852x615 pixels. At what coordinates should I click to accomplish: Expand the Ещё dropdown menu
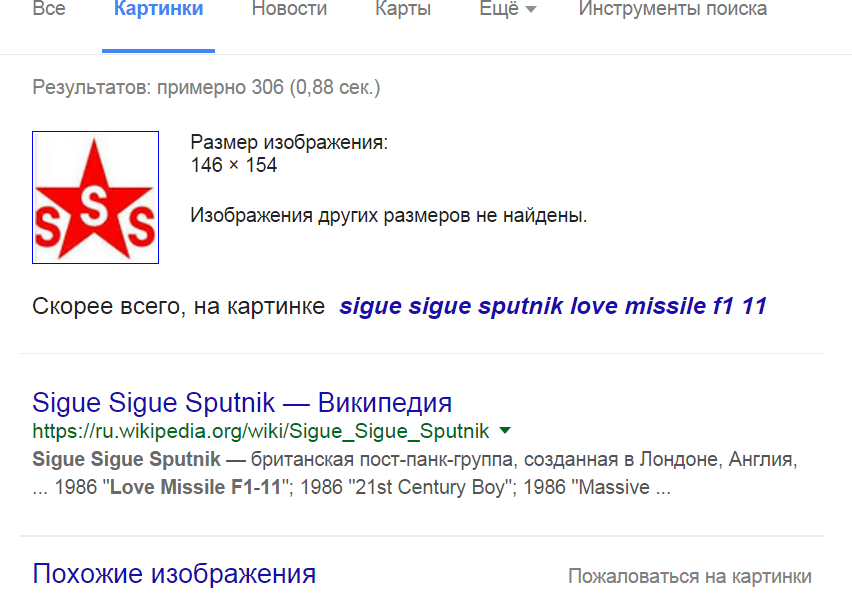point(508,9)
